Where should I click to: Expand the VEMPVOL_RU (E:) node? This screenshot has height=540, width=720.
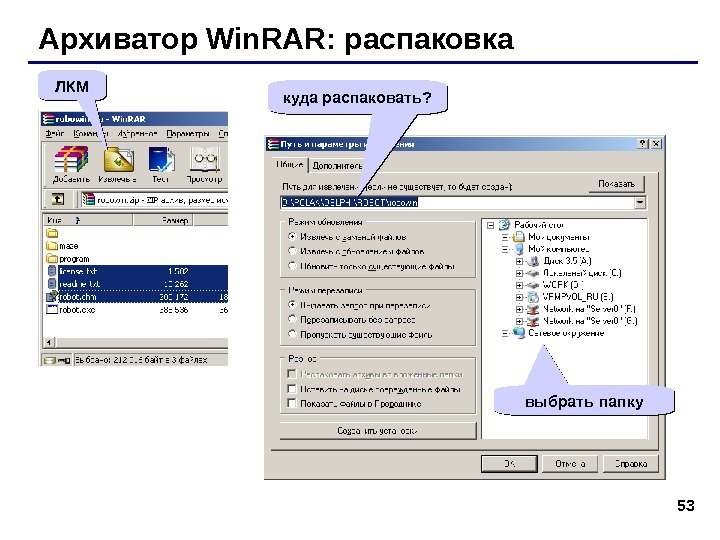[519, 297]
